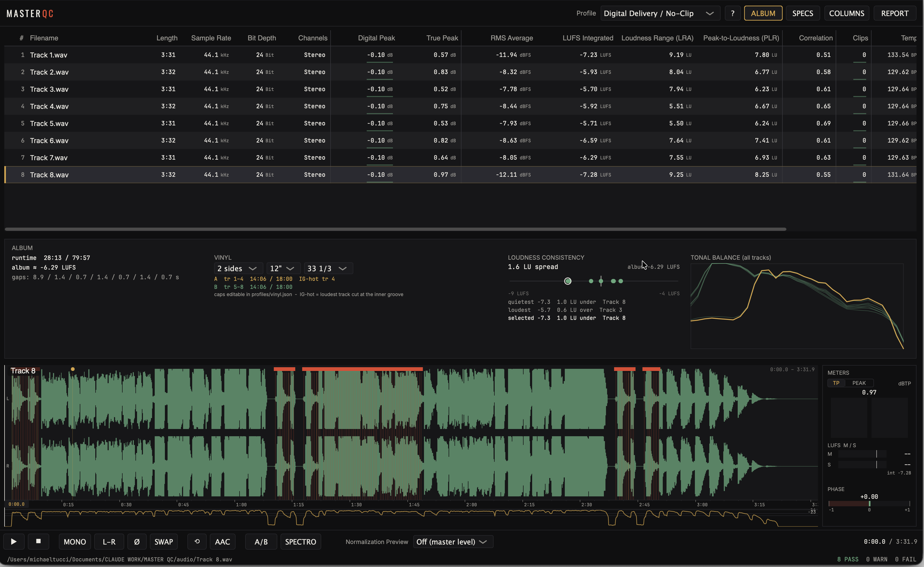Click the track table horizontal scrollbar

[395, 229]
